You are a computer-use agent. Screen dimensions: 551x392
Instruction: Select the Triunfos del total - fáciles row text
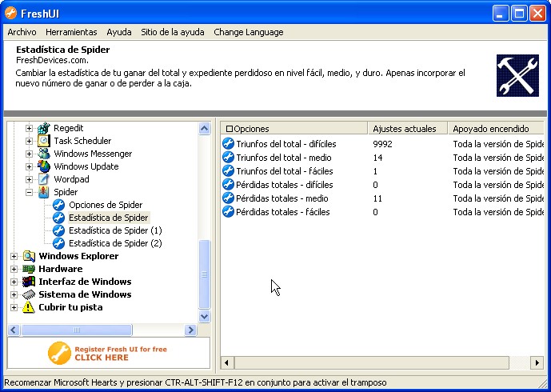[285, 171]
